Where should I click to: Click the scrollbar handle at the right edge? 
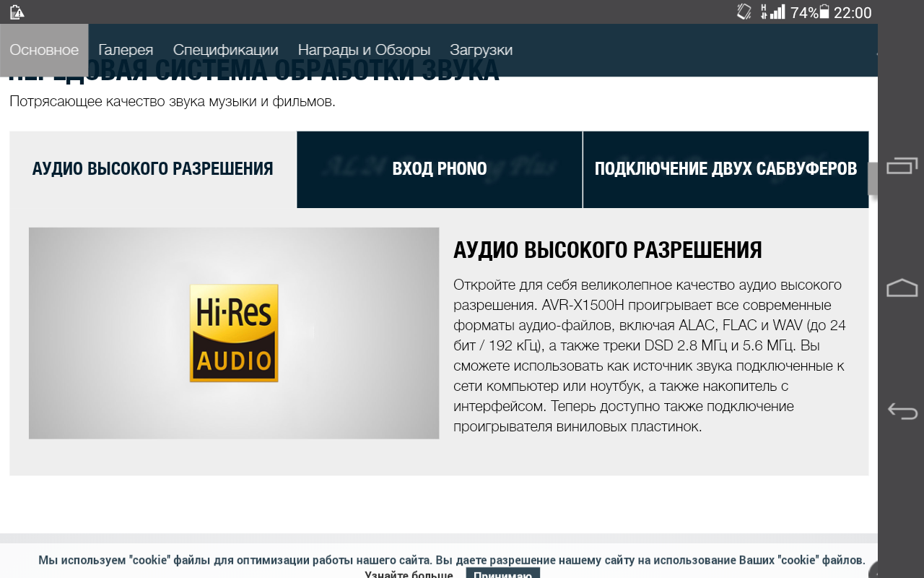pyautogui.click(x=872, y=178)
